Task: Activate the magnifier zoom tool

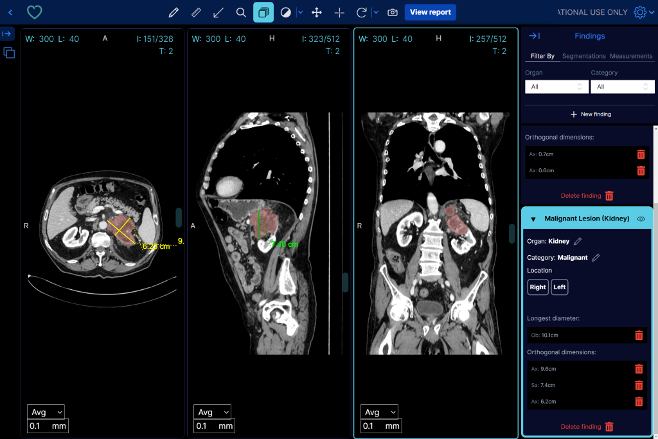Action: point(240,12)
